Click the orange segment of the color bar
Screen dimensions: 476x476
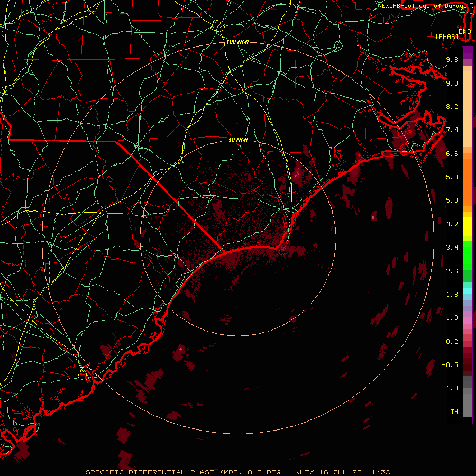467,182
